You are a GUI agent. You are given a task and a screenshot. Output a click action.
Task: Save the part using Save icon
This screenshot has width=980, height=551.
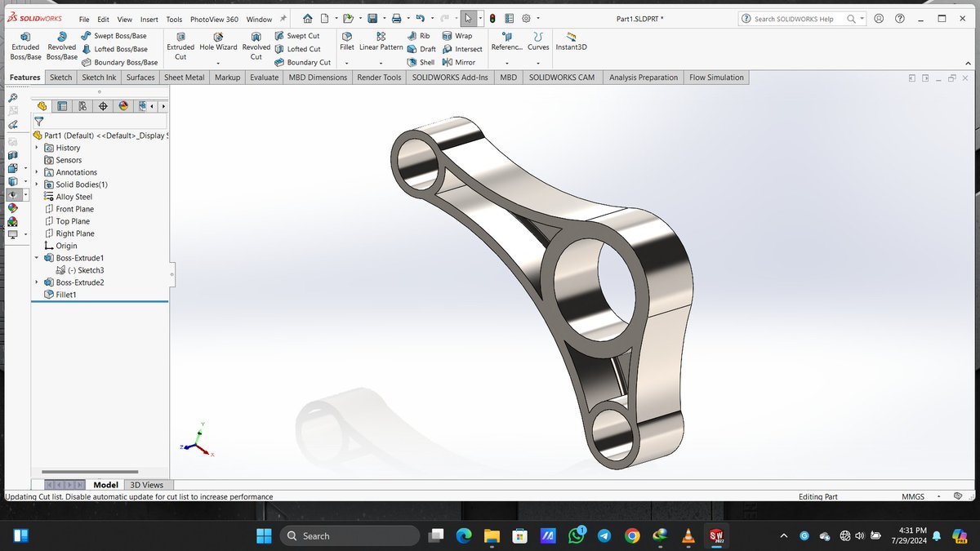tap(372, 18)
